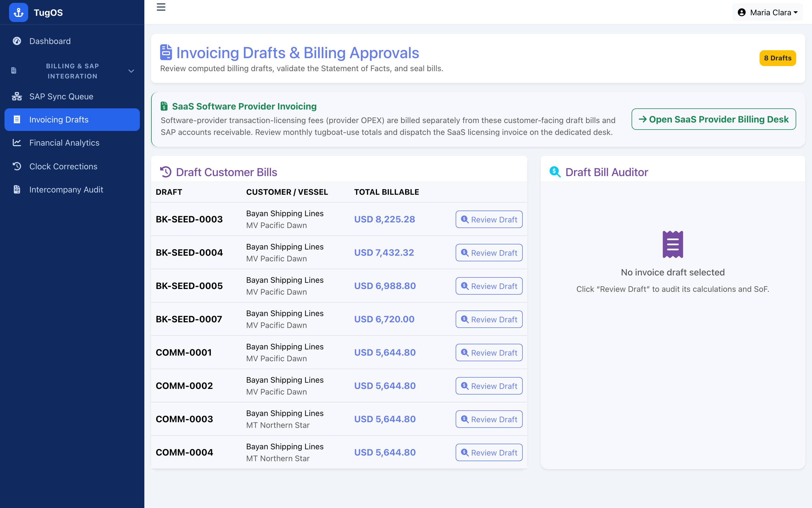812x508 pixels.
Task: Click the USD 8,225.28 total
Action: tap(385, 219)
